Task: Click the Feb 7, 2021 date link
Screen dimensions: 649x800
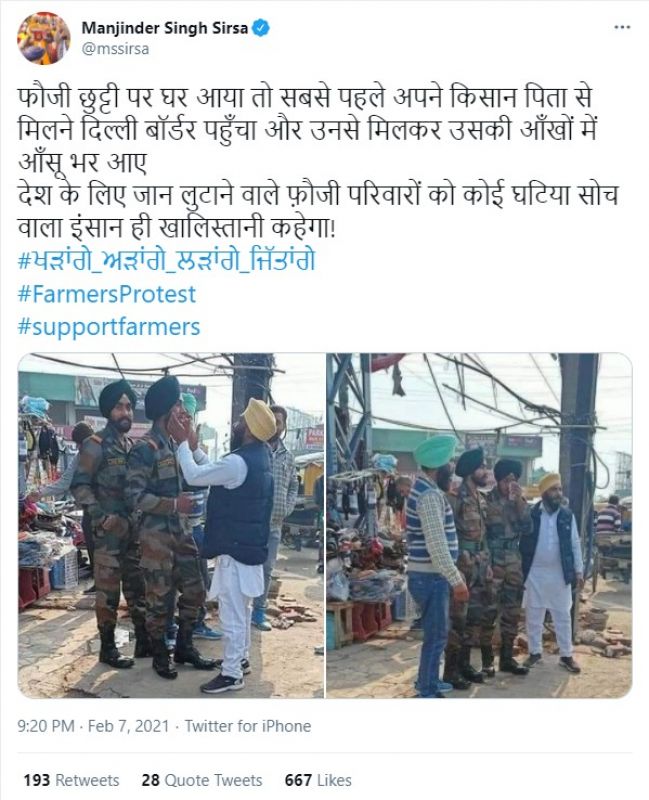Action: click(128, 726)
